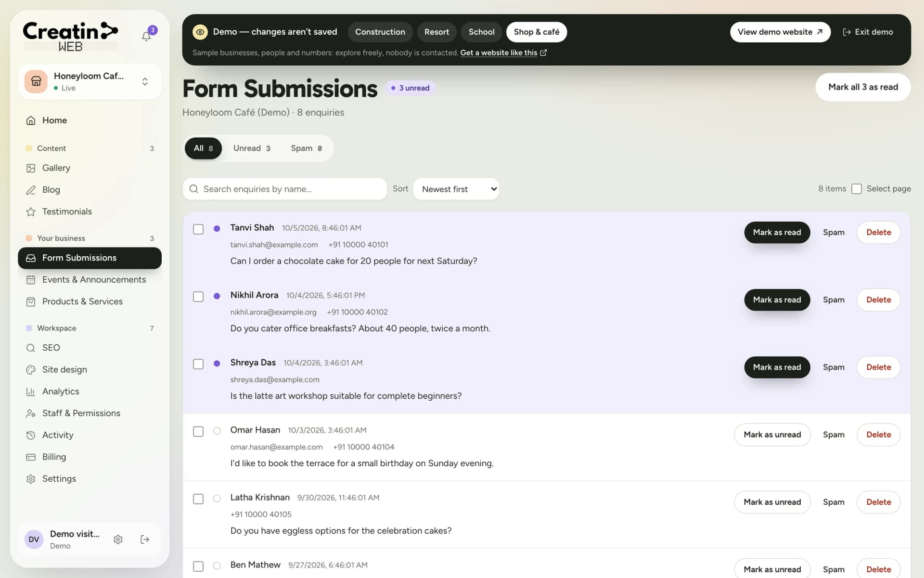The width and height of the screenshot is (924, 578).
Task: Check the Latha Krishnan enquiry checkbox
Action: 198,499
